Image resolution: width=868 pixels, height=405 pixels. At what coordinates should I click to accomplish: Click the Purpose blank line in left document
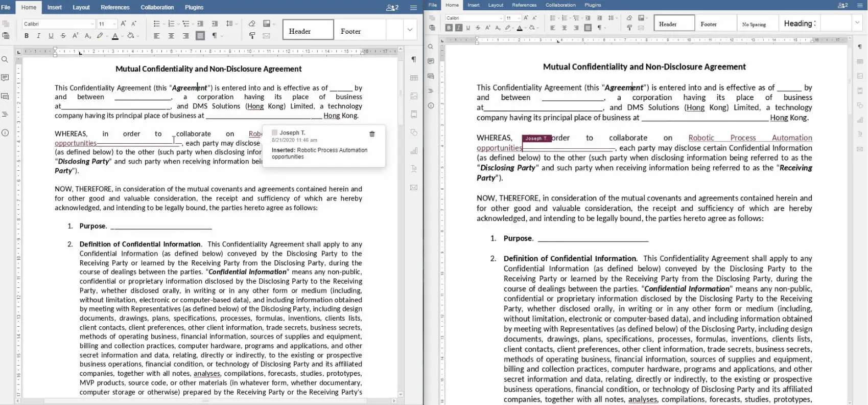(x=161, y=226)
